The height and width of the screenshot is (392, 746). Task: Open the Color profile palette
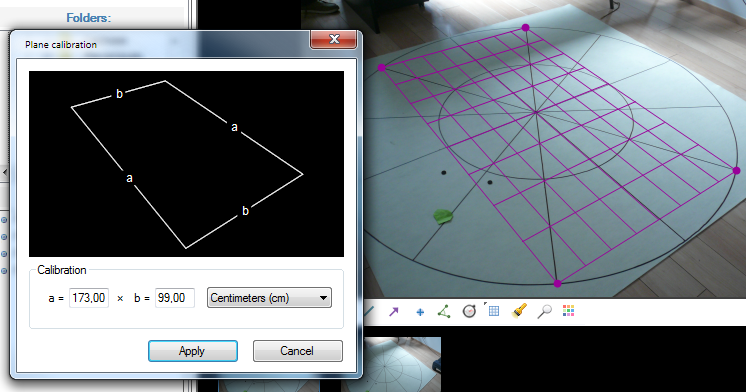569,311
